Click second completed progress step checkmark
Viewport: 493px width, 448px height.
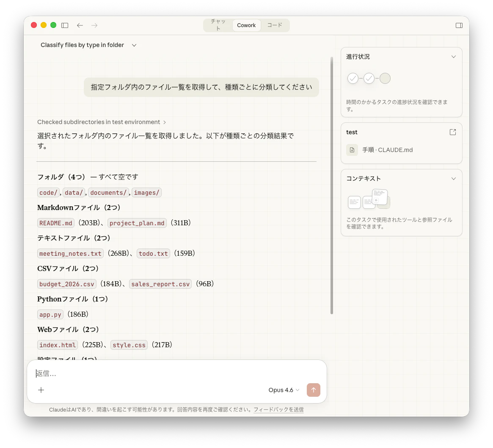click(x=369, y=78)
